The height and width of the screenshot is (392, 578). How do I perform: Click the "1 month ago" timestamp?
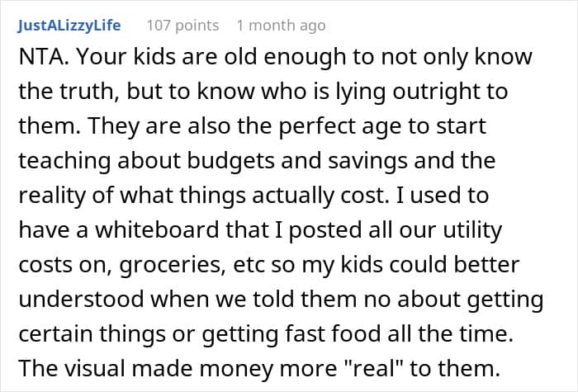[x=281, y=26]
